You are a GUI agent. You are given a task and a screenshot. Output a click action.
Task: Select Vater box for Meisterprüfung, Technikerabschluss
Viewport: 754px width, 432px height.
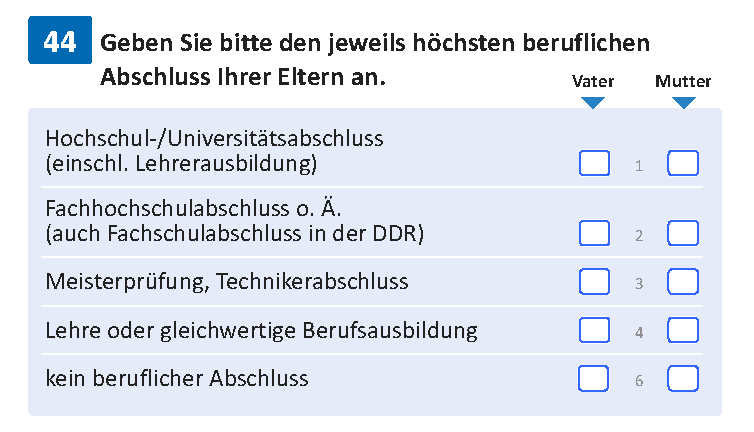click(594, 281)
